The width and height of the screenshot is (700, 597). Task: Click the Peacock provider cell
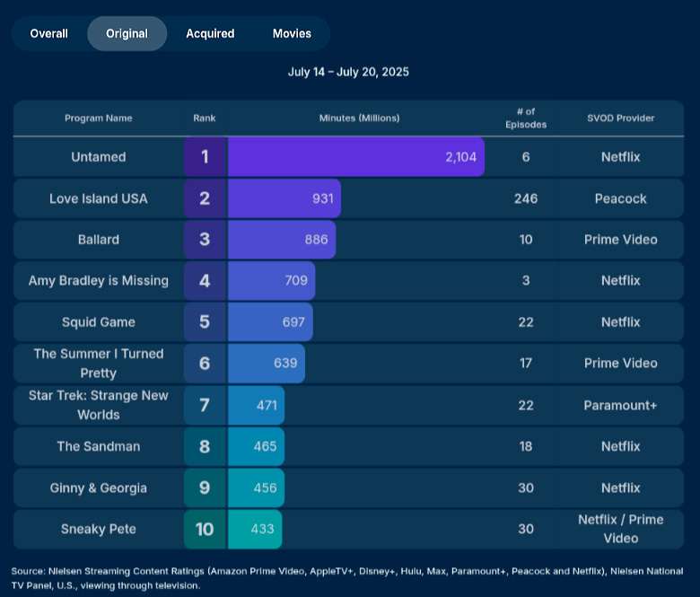pos(620,198)
